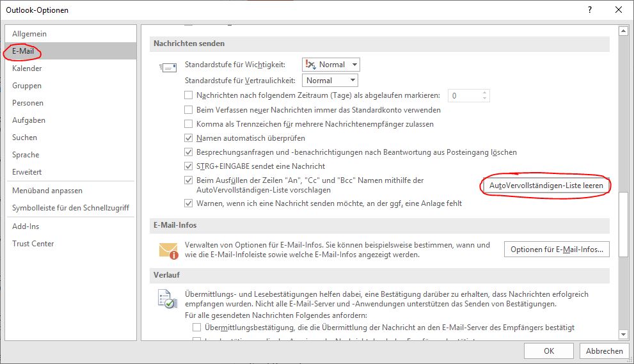Click the E-Mail-Infos section header
634x364 pixels.
pos(379,225)
